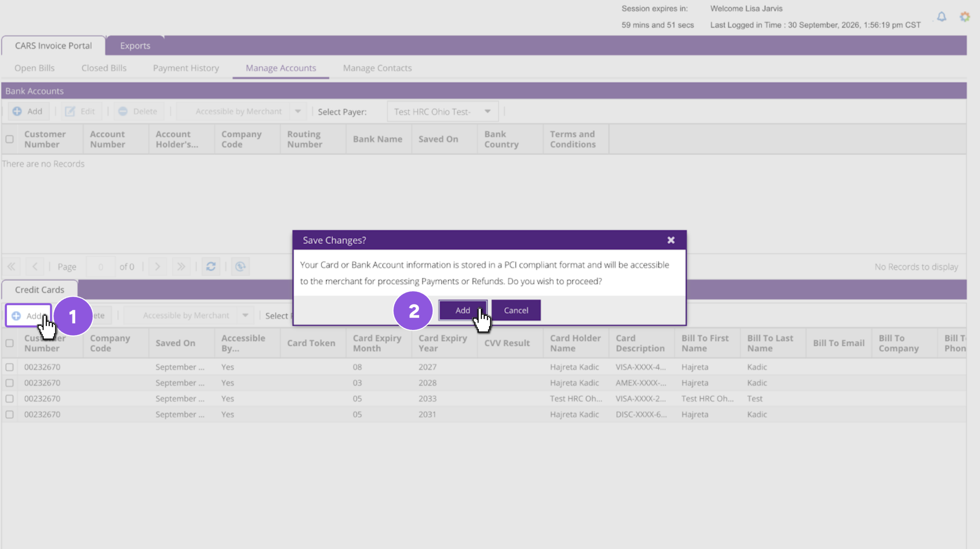Click the clock reset icon beside refresh
The image size is (980, 549).
[240, 267]
